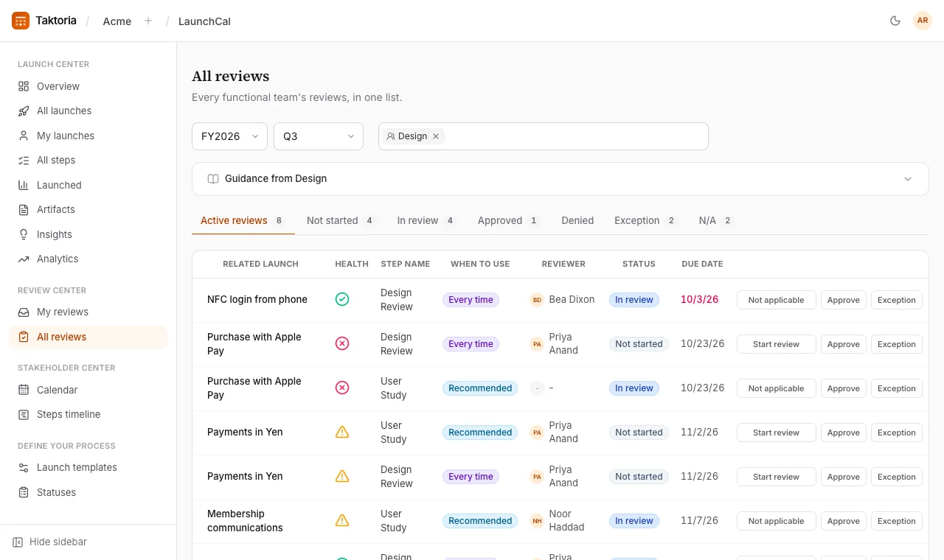944x560 pixels.
Task: Open My launches in sidebar
Action: tap(88, 136)
